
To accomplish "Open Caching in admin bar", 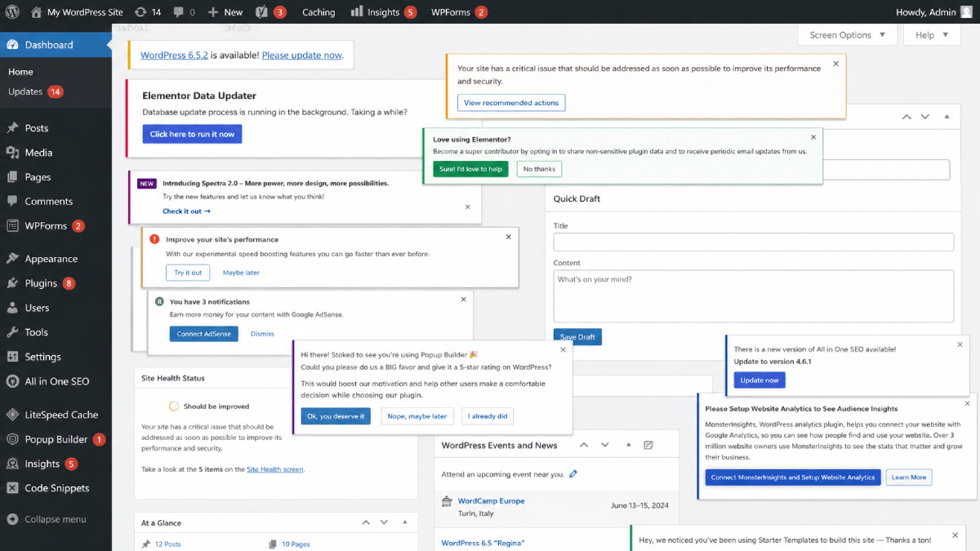I will (x=318, y=12).
